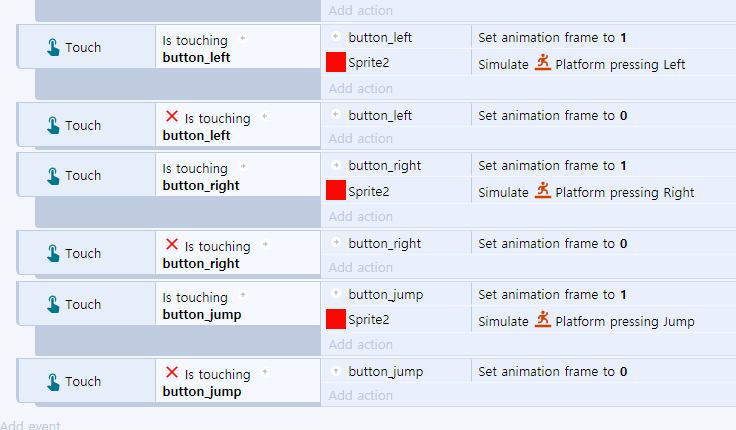Click Add action under Platform pressing Jump
This screenshot has height=430, width=736.
(x=360, y=345)
